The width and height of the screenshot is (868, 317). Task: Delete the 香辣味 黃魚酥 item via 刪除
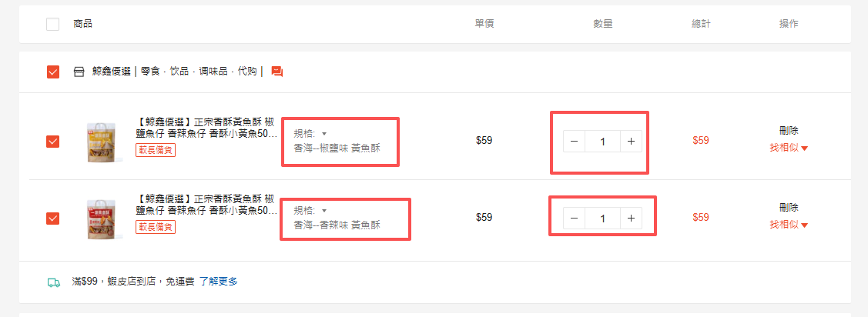coord(789,208)
